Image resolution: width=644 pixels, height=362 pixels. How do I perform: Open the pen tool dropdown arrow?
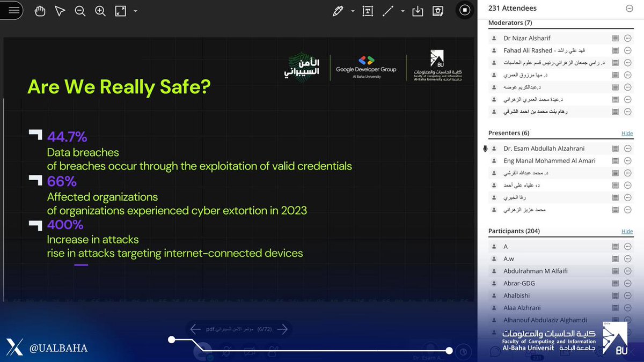tap(353, 11)
